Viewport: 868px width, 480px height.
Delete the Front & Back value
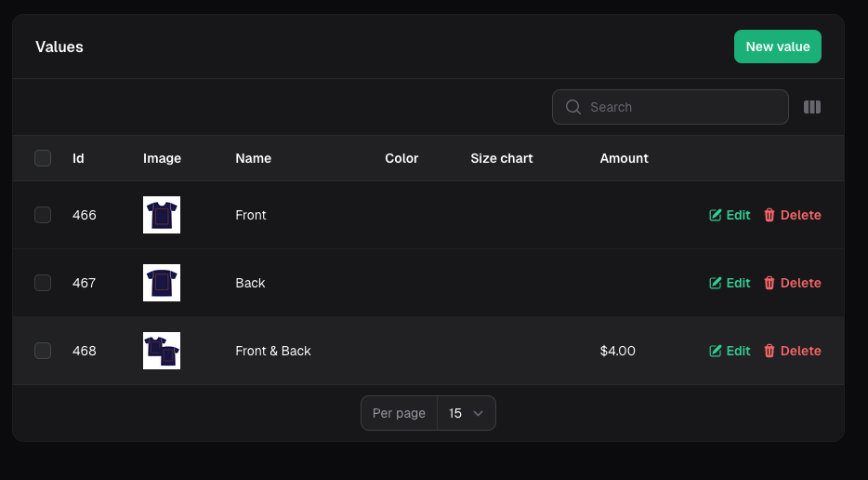792,351
